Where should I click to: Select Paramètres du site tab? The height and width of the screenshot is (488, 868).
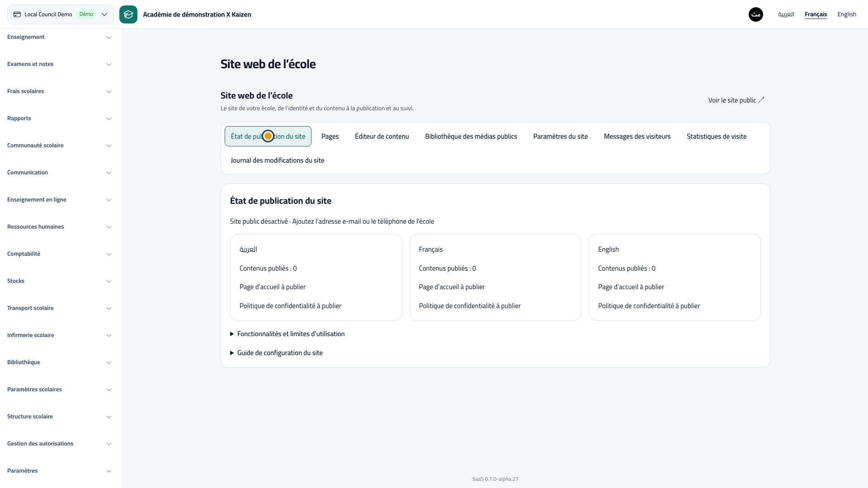click(561, 136)
